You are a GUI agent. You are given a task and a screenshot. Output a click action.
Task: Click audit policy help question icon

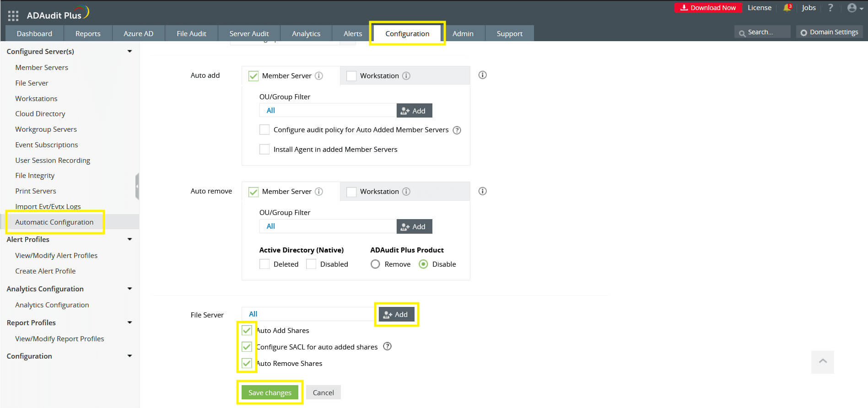[x=457, y=130]
